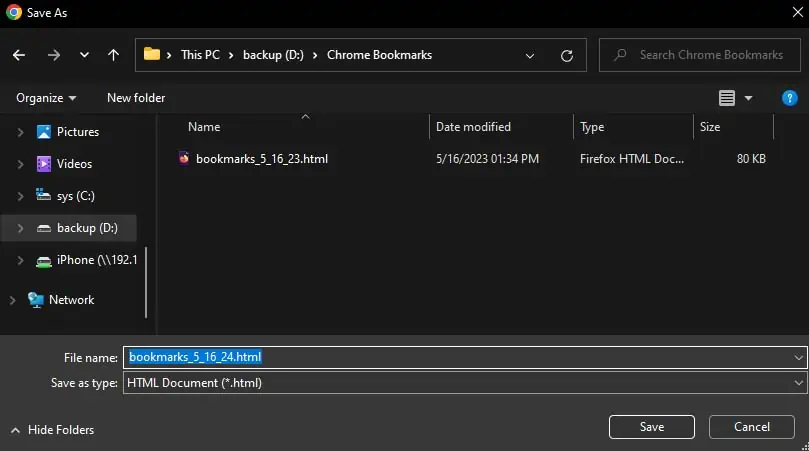Image resolution: width=809 pixels, height=451 pixels.
Task: Open sys (C:) drive in navigation pane
Action: click(x=76, y=196)
